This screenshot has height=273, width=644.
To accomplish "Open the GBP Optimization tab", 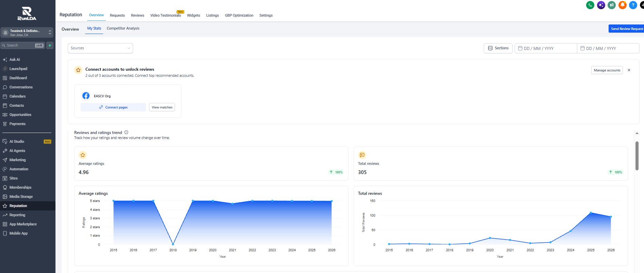I will click(x=239, y=15).
